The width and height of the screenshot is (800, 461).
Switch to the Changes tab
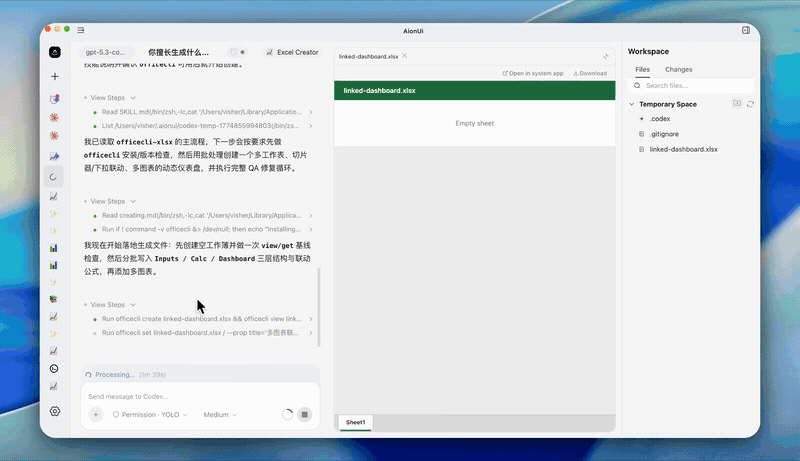tap(678, 69)
